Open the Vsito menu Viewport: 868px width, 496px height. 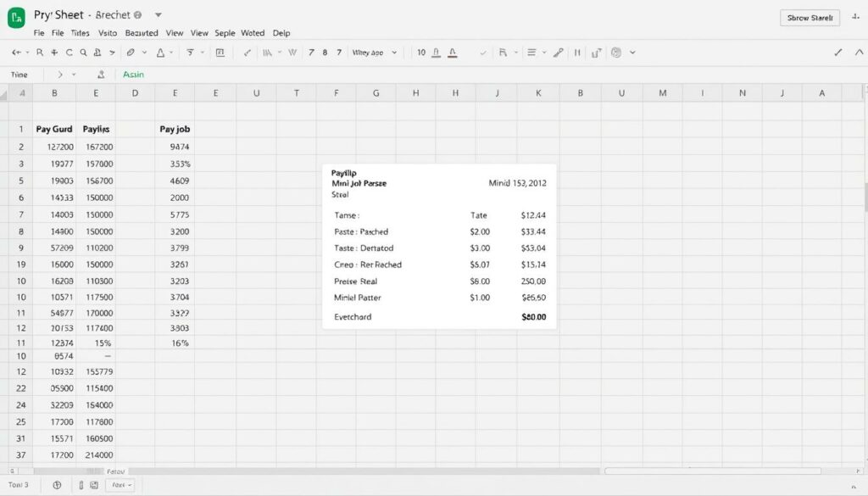click(108, 33)
